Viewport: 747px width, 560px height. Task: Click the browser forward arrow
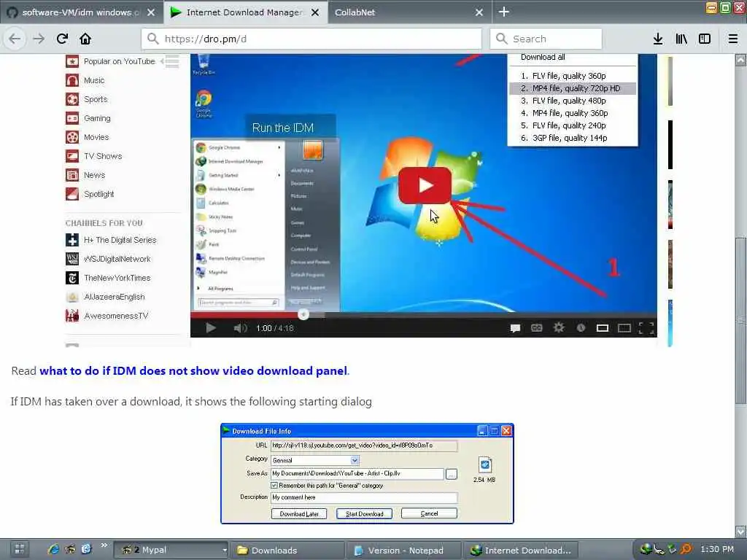(x=39, y=39)
